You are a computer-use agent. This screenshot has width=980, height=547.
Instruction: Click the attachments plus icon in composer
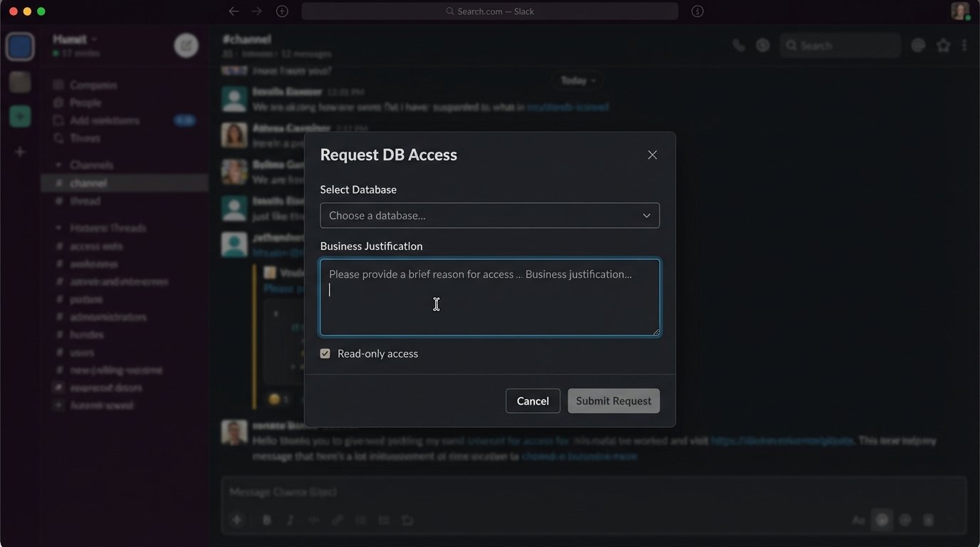(236, 520)
